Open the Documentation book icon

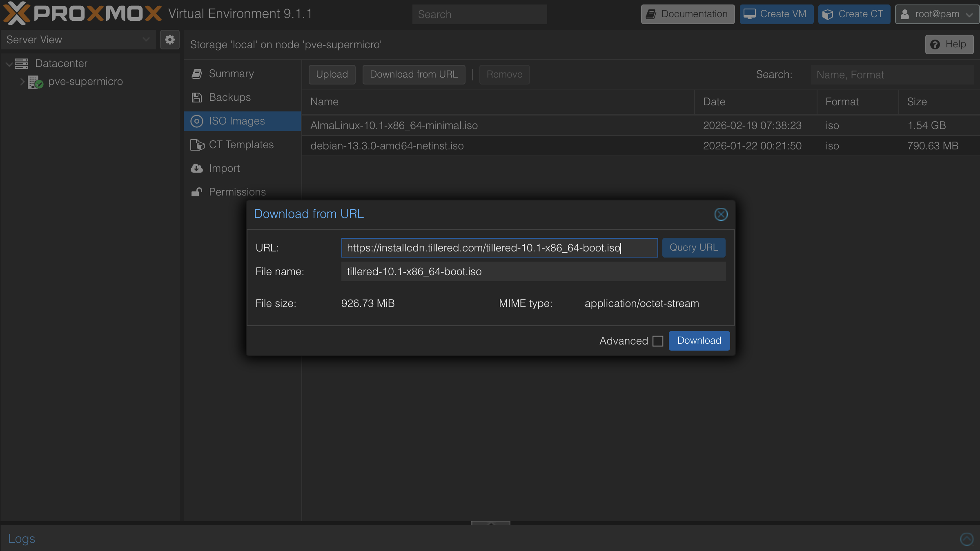pyautogui.click(x=651, y=14)
